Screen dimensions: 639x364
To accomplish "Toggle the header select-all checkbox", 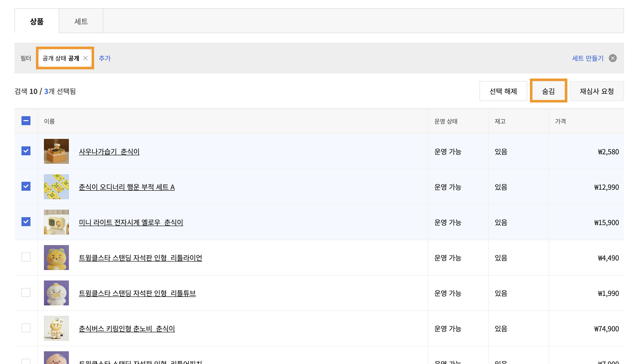I will click(26, 121).
